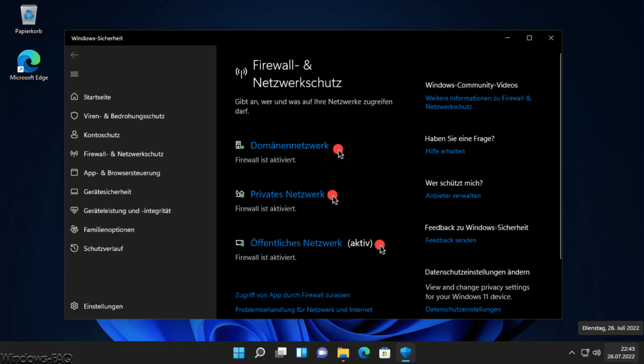Open File Explorer from taskbar
This screenshot has height=364, width=644.
[x=343, y=353]
